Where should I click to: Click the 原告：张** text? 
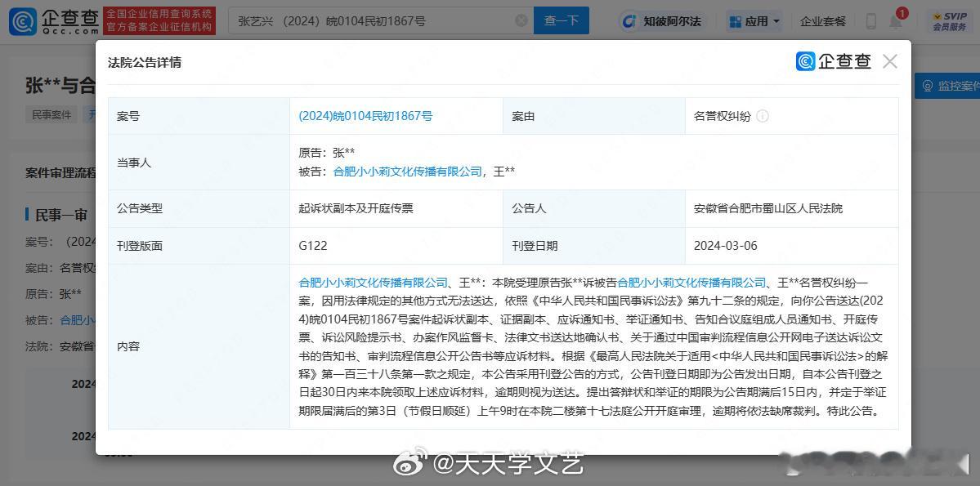(327, 153)
